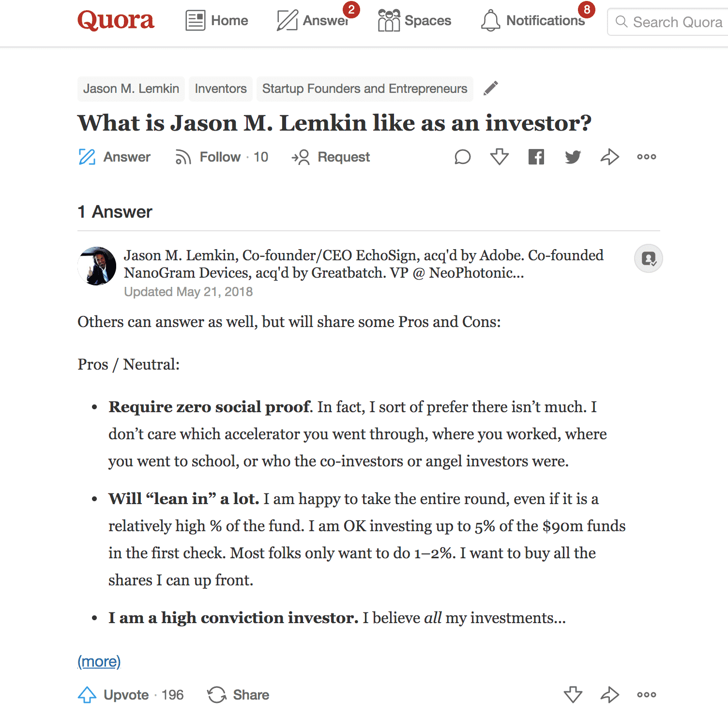Open the Home tab
Screen dimensions: 728x716
click(x=217, y=21)
